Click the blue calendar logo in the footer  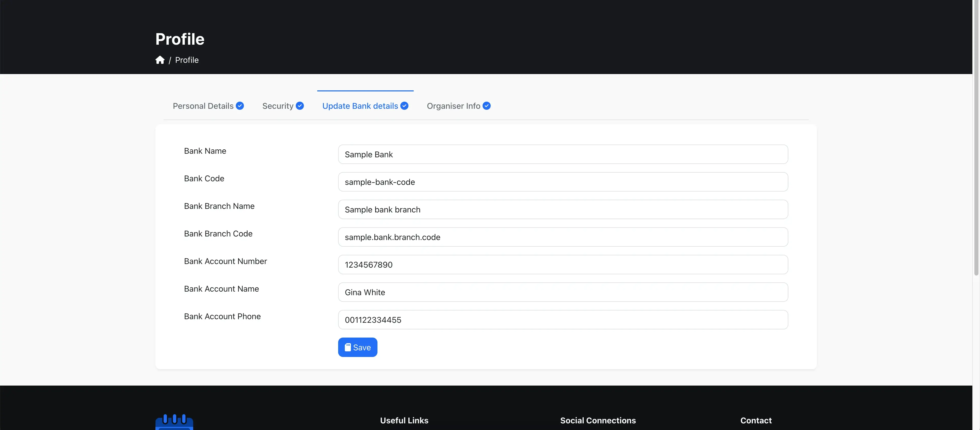174,422
